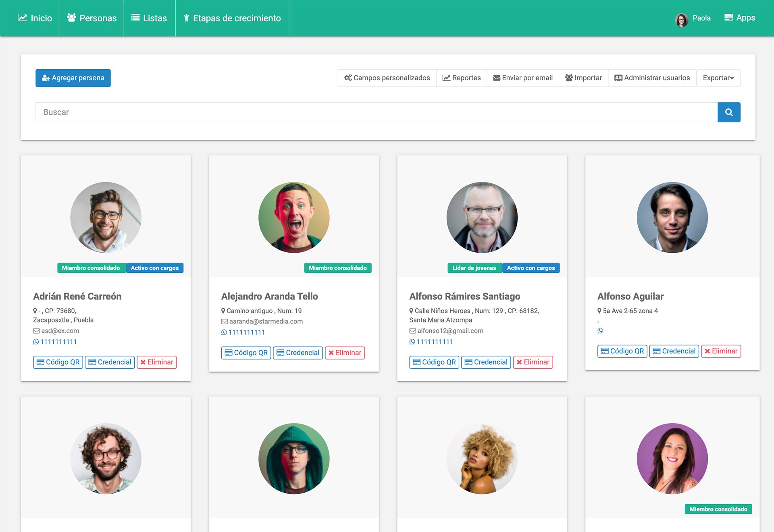
Task: Eliminar Adrián René Carreón's record
Action: click(157, 362)
